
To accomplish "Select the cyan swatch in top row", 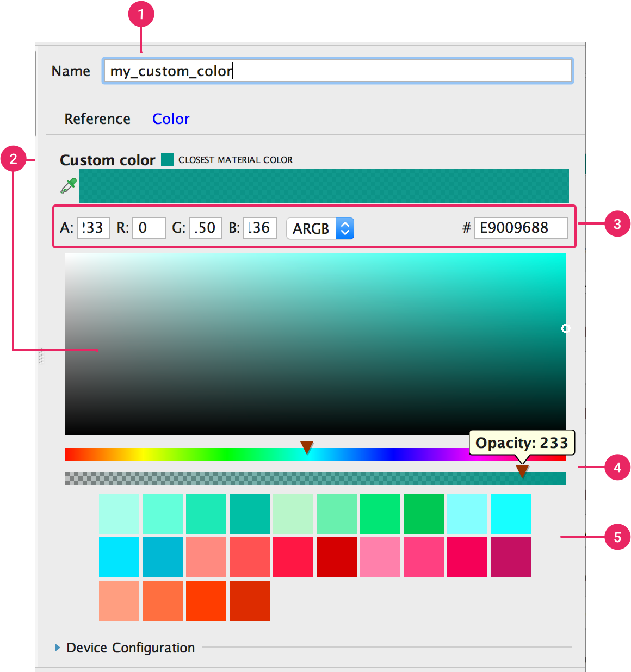I will point(510,514).
